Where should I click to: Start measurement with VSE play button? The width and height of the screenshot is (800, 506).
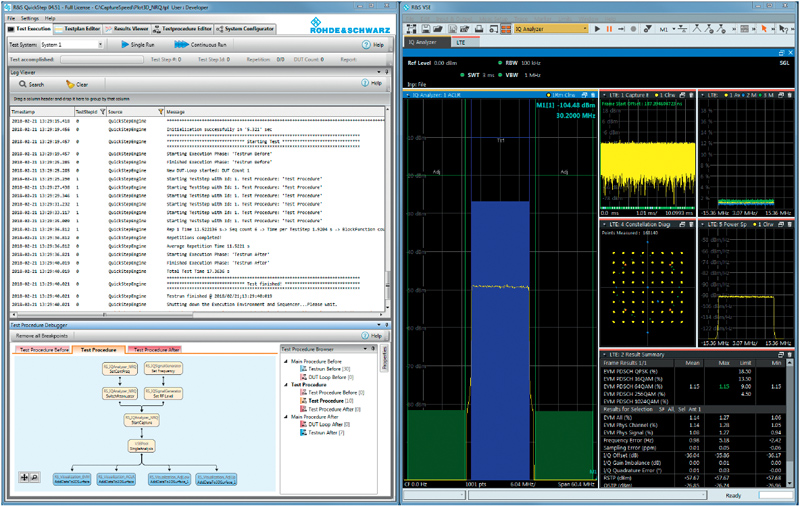(597, 29)
